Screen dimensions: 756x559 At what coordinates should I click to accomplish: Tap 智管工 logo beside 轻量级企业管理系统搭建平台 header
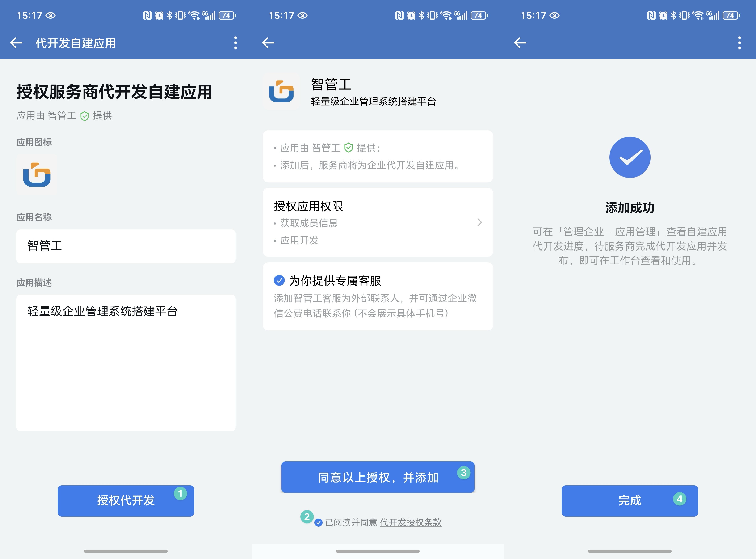pyautogui.click(x=281, y=91)
